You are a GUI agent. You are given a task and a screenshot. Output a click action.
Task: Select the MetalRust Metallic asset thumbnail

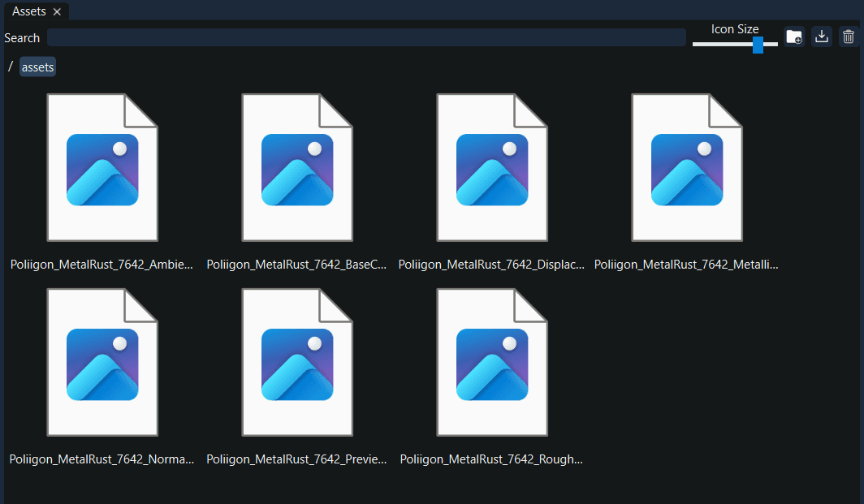coord(687,167)
